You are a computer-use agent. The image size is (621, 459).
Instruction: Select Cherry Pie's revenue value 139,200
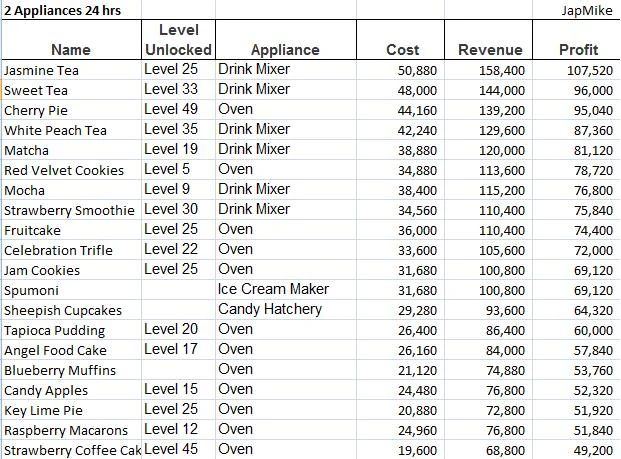[x=501, y=111]
